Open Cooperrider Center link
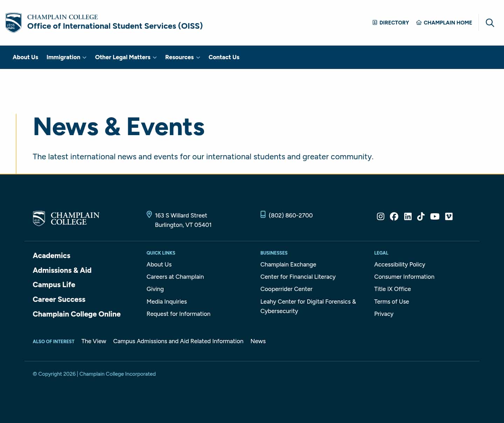504x423 pixels. click(x=286, y=289)
